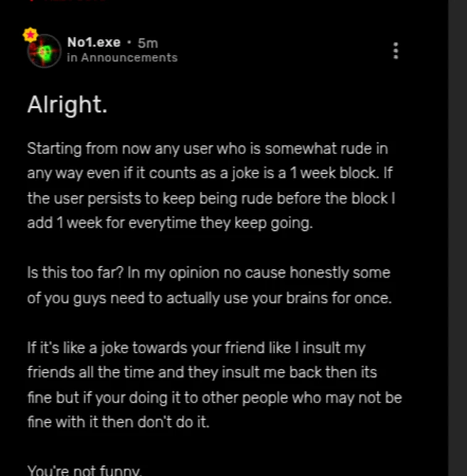Click the No1.exe username

[x=93, y=43]
